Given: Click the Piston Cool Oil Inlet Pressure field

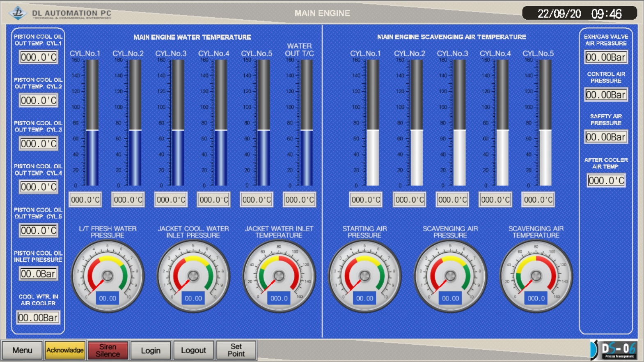Looking at the screenshot, I should coord(38,274).
